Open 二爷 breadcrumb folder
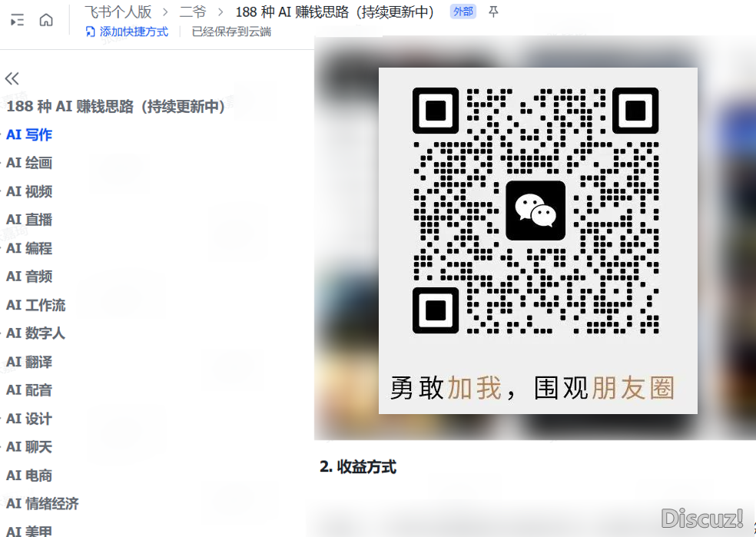This screenshot has height=537, width=756. [193, 12]
